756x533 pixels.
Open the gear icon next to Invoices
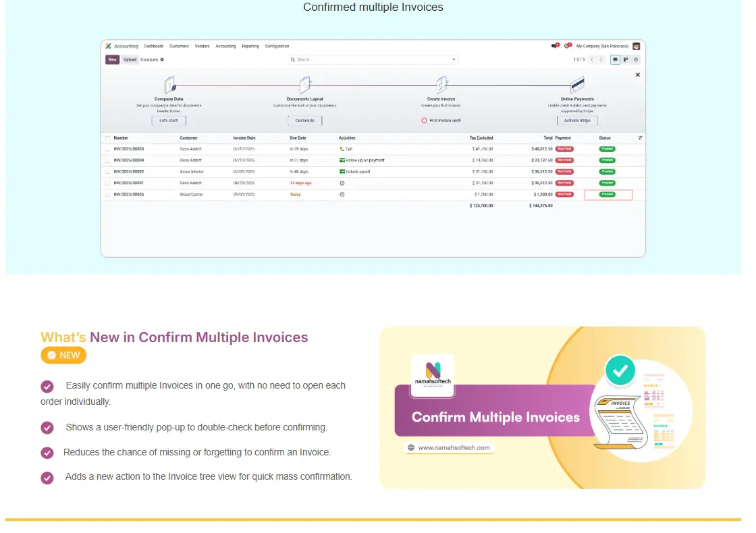pyautogui.click(x=162, y=59)
